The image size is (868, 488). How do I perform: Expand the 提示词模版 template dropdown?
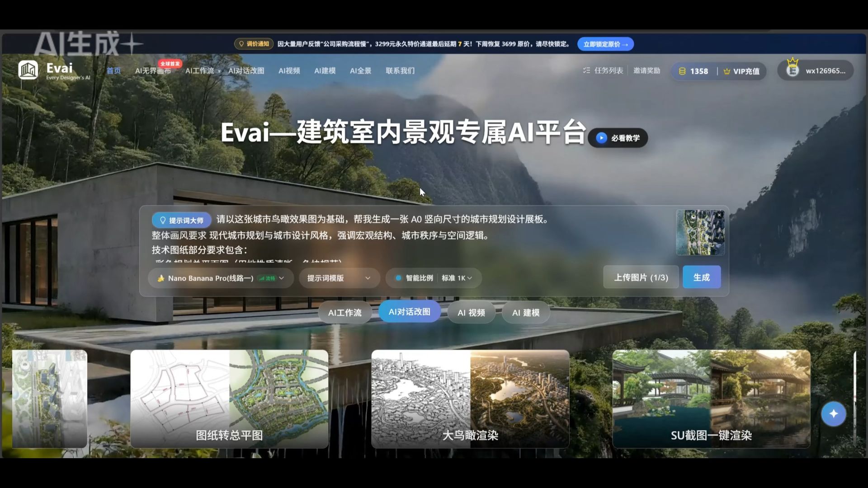(x=339, y=278)
